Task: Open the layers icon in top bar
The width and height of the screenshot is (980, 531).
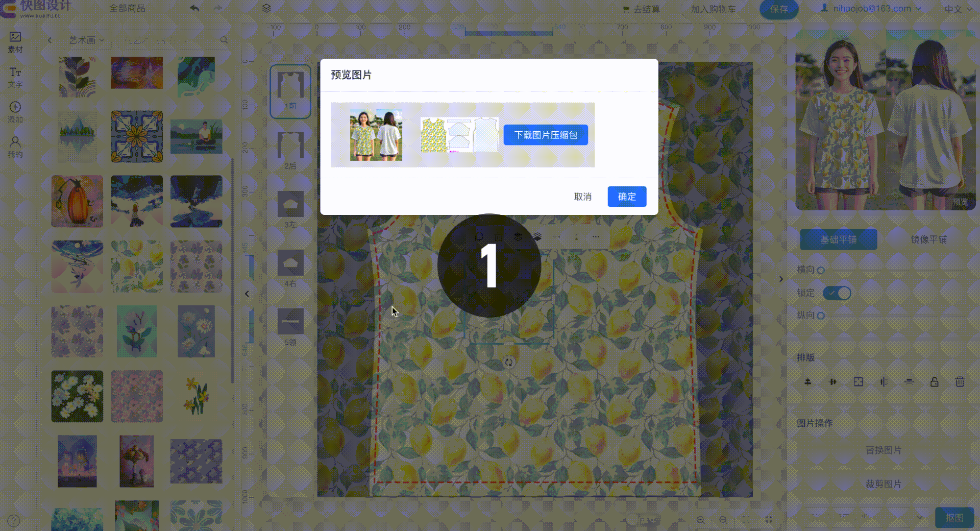Action: click(266, 9)
